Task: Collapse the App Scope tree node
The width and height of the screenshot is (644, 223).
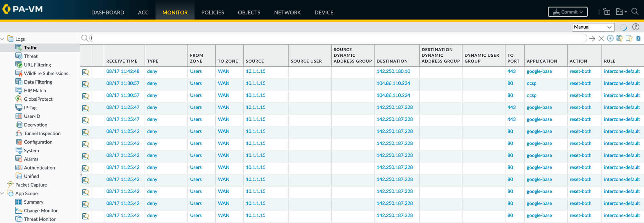Action: (x=2, y=193)
